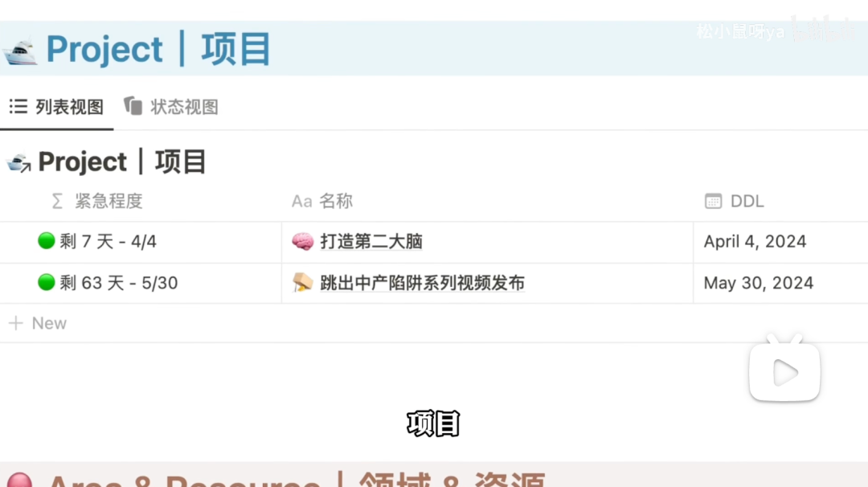Image resolution: width=868 pixels, height=487 pixels.
Task: Open the 跳出中产陷阱系列视频发布 page
Action: 423,283
